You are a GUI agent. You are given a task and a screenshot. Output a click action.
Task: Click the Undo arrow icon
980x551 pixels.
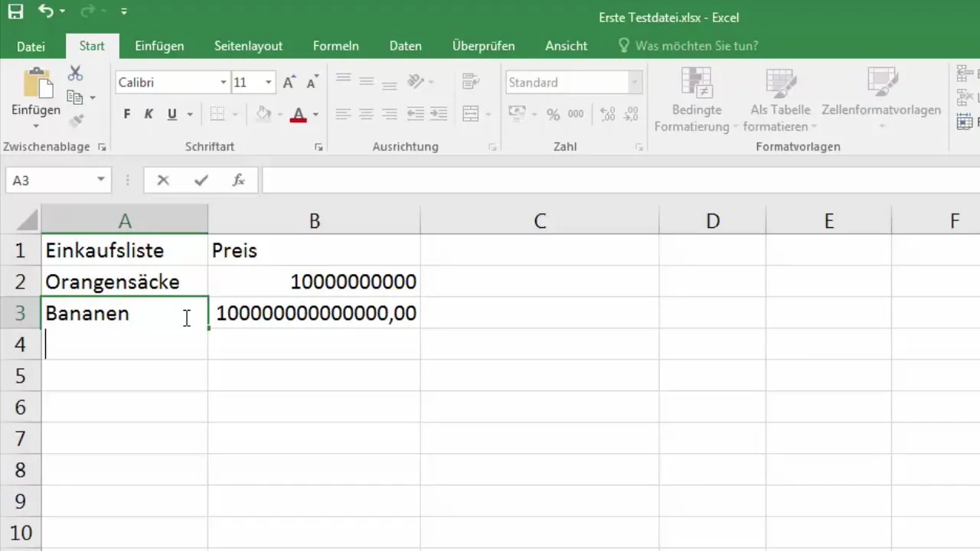point(46,11)
